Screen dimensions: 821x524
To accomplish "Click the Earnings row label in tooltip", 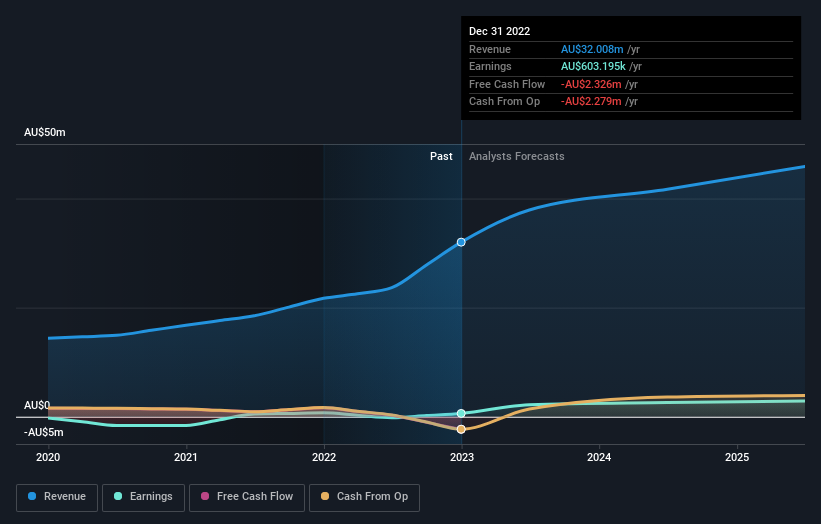I will point(490,66).
